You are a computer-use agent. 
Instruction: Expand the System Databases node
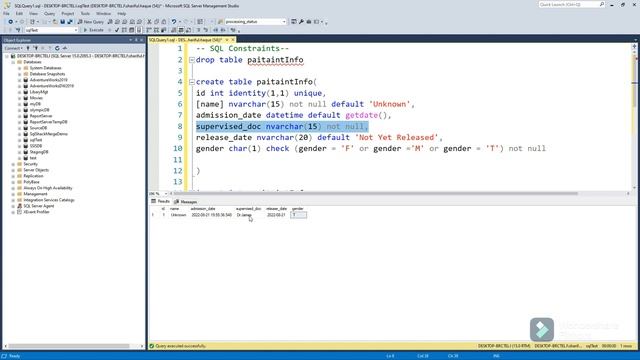pos(19,68)
